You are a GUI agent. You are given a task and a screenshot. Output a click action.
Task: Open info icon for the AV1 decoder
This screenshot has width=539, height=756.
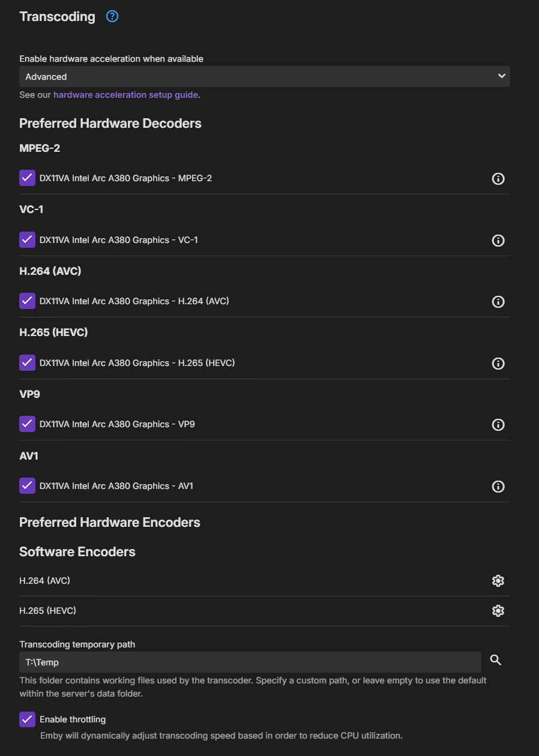(x=498, y=487)
